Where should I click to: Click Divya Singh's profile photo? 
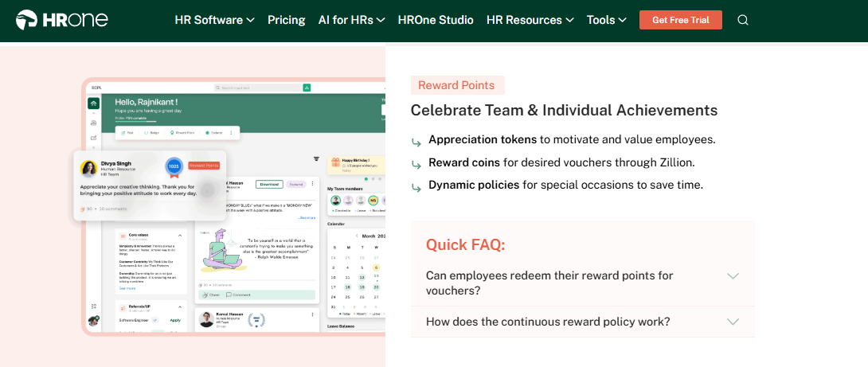[88, 168]
